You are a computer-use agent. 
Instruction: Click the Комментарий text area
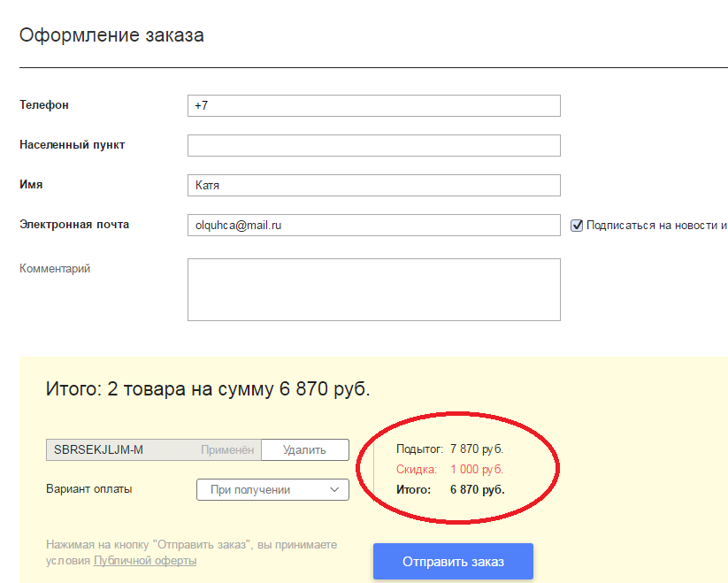point(374,289)
